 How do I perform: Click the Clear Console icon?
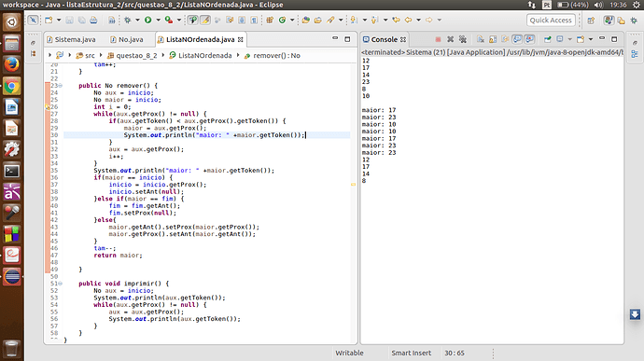tap(480, 39)
